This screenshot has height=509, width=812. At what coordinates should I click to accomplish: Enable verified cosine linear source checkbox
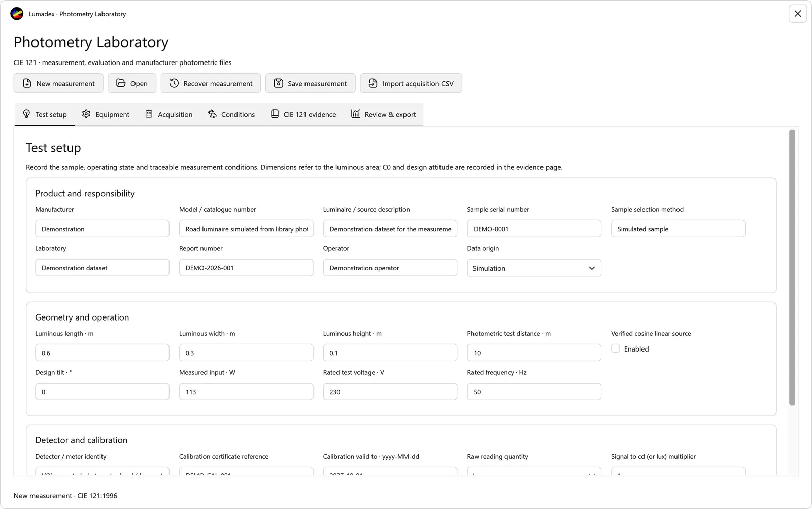(x=616, y=348)
